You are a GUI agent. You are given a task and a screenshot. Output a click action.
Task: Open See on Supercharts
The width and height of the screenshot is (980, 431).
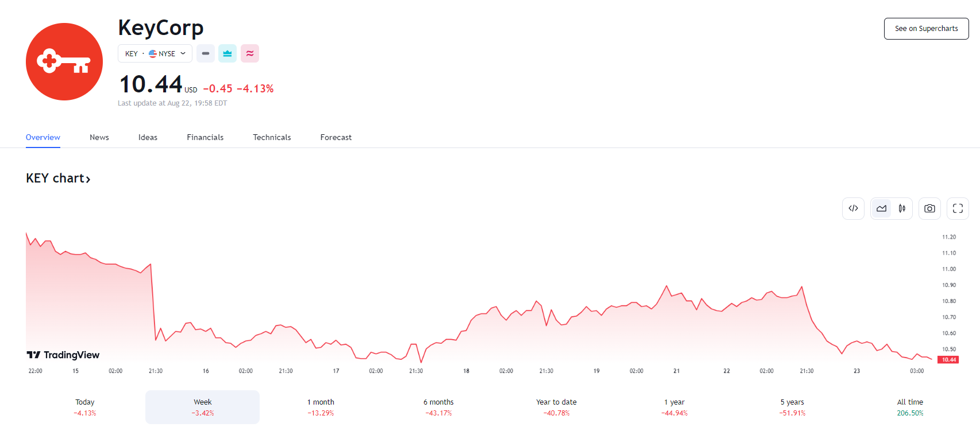pyautogui.click(x=926, y=29)
